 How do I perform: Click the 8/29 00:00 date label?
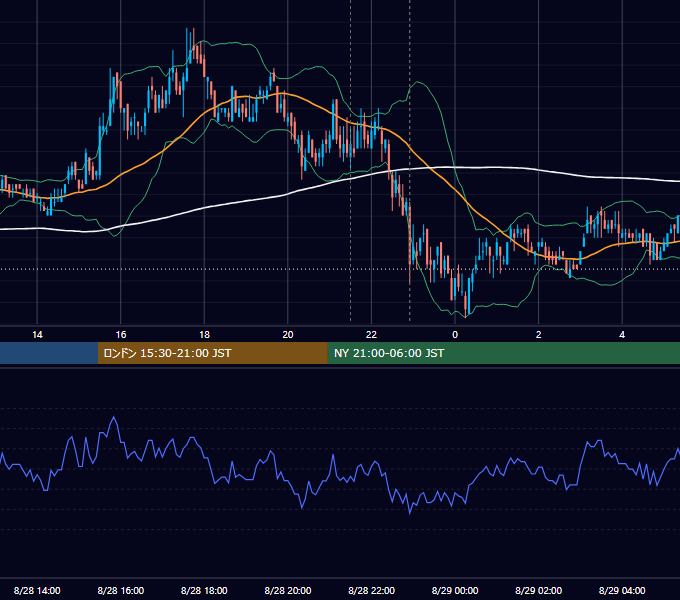(455, 590)
